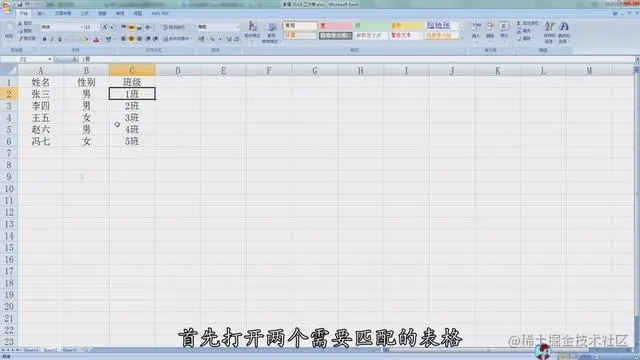
Task: Select the cell containing 王五
Action: pos(41,118)
